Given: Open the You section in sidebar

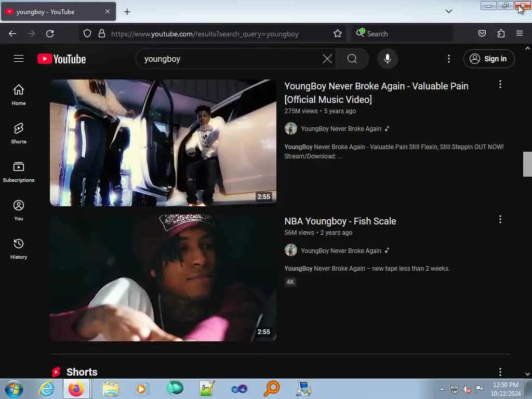Looking at the screenshot, I should pyautogui.click(x=19, y=210).
